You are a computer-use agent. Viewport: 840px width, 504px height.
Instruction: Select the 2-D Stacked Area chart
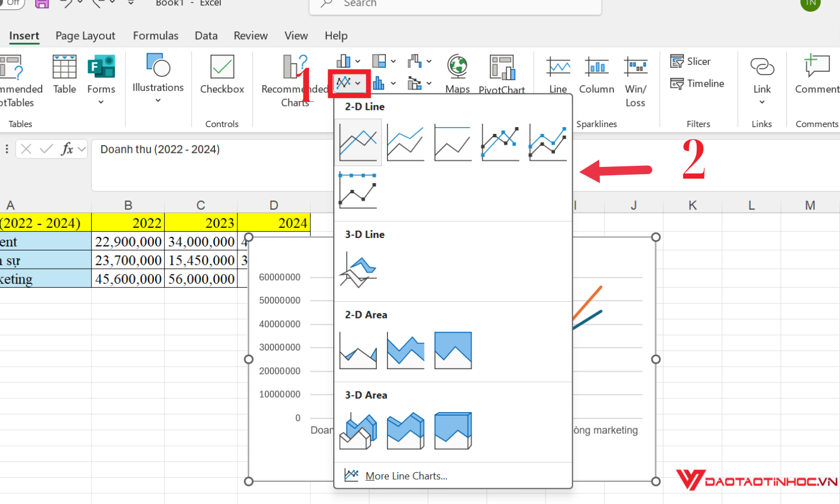click(405, 351)
